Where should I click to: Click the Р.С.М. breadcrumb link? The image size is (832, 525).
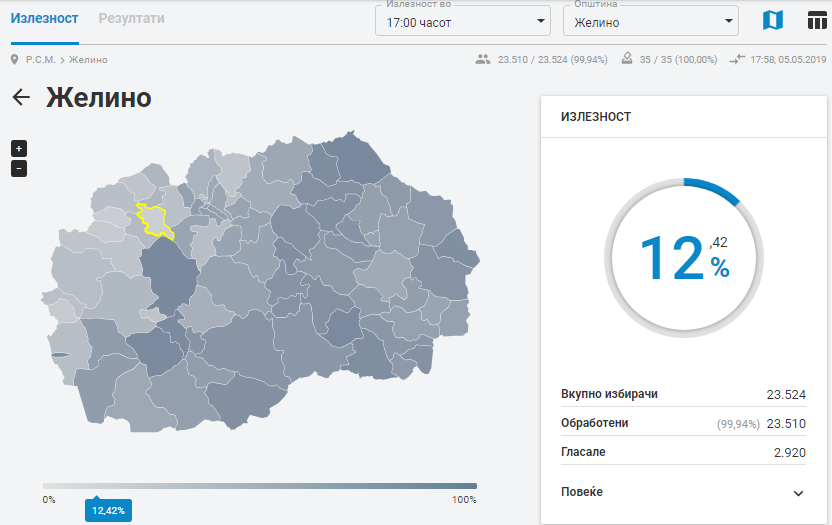pos(41,59)
